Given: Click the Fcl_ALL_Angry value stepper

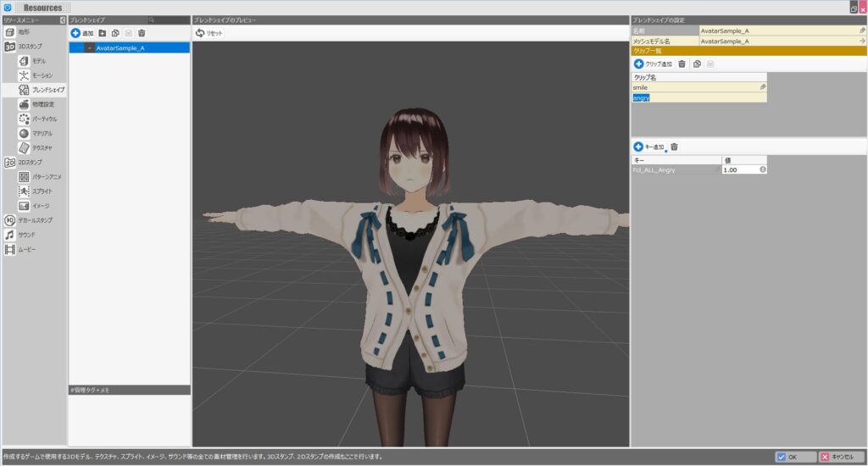Looking at the screenshot, I should click(x=762, y=170).
